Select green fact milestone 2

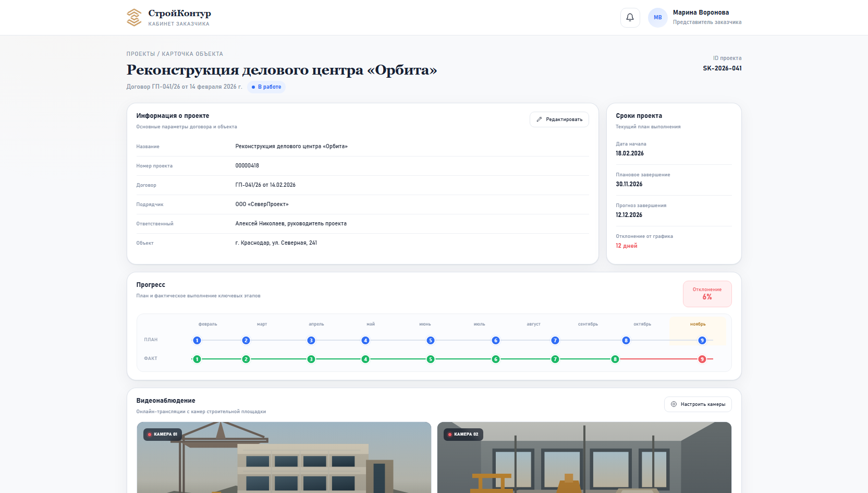[246, 359]
